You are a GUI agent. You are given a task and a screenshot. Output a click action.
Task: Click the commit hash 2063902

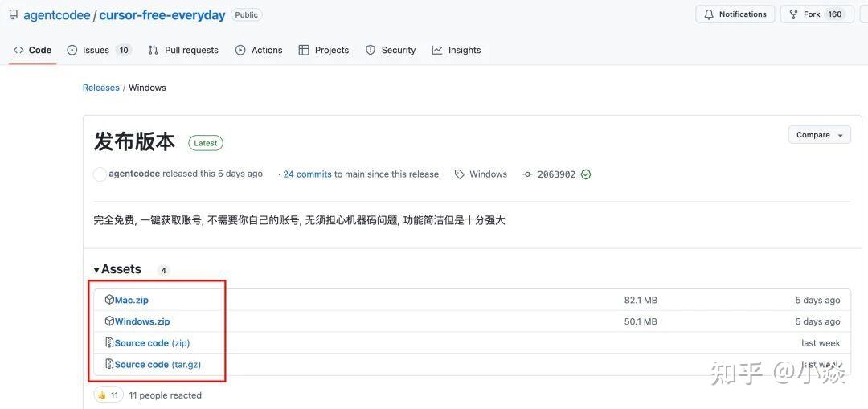[556, 174]
